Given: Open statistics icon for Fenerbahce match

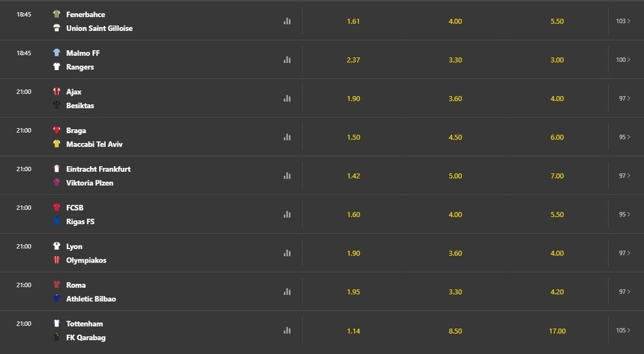Looking at the screenshot, I should (x=287, y=21).
